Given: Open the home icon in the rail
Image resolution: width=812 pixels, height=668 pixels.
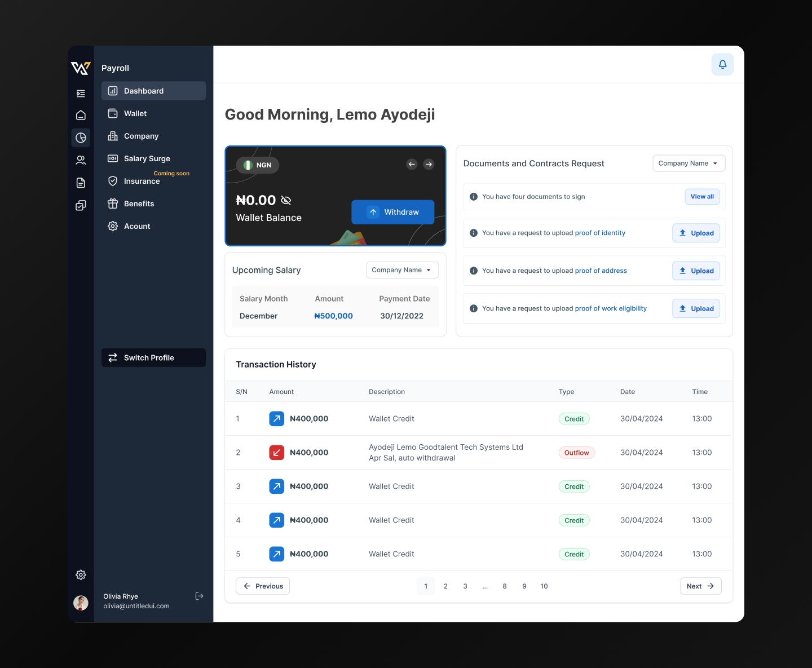Looking at the screenshot, I should click(81, 115).
